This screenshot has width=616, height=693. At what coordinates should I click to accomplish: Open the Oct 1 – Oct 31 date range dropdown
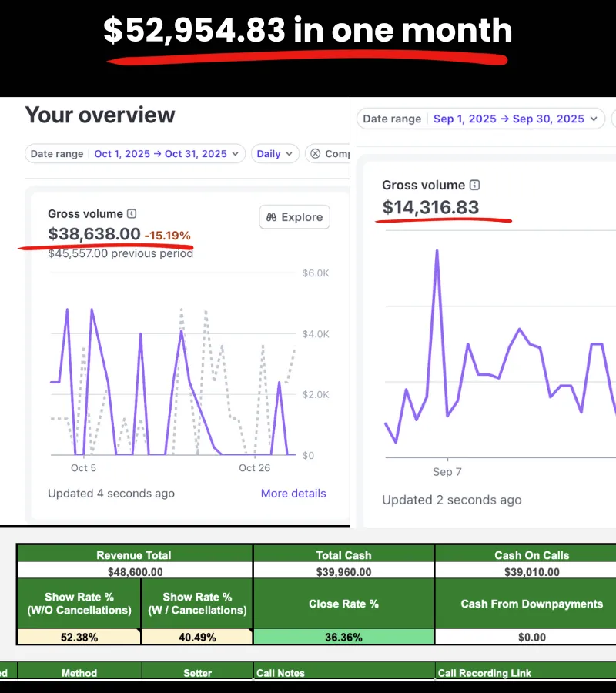(x=135, y=154)
